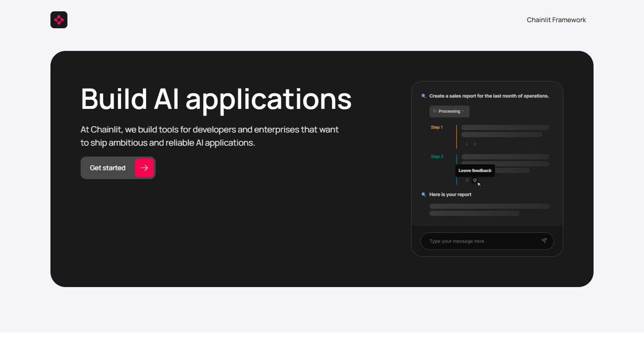Click the Chainlit logo icon
Viewport: 644px width, 362px height.
click(59, 20)
